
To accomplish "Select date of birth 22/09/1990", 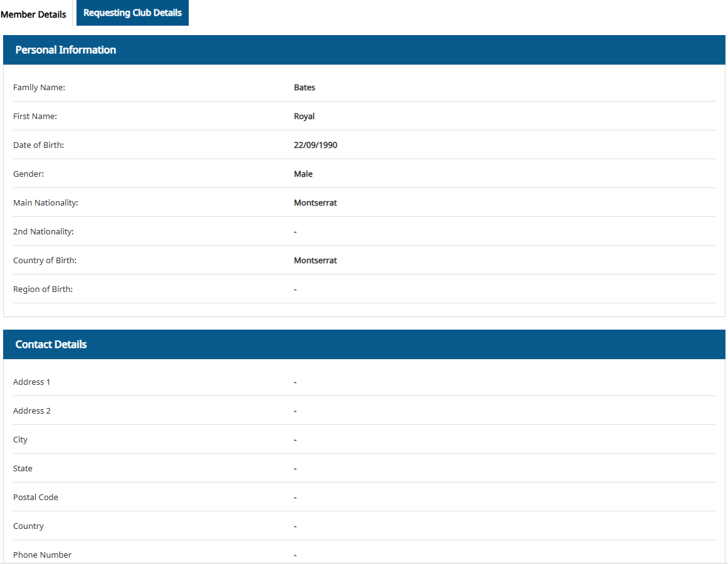I will (x=315, y=145).
